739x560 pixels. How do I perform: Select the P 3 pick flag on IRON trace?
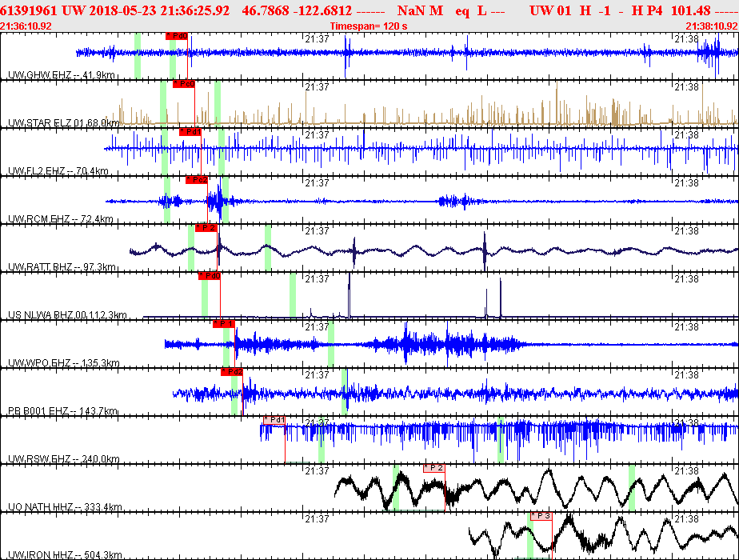(541, 517)
